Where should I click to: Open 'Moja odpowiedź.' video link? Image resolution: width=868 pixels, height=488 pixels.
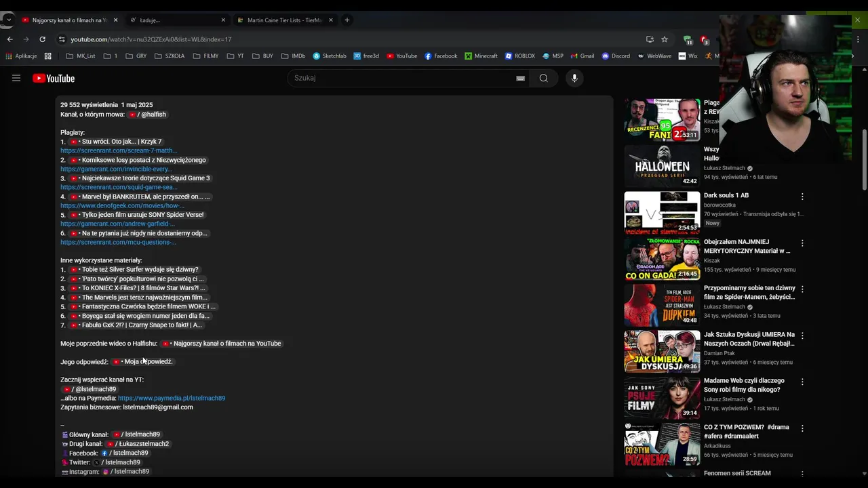[x=142, y=362]
